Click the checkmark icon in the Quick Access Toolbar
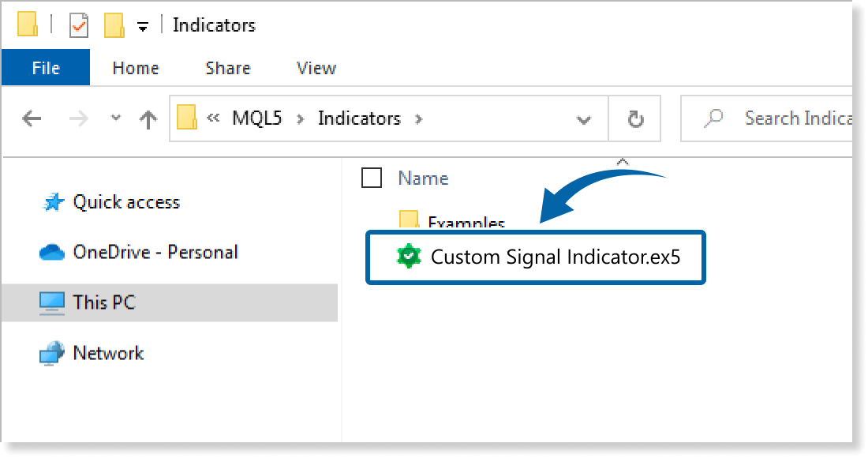Screen dimensions: 868x458 (x=79, y=24)
